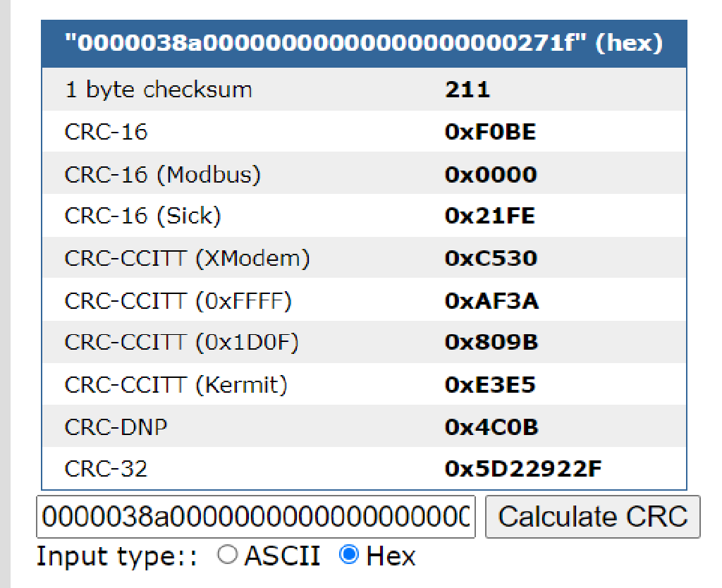Click the CRC-CCITT (Kermit) row label
The image size is (722, 588).
pos(176,385)
